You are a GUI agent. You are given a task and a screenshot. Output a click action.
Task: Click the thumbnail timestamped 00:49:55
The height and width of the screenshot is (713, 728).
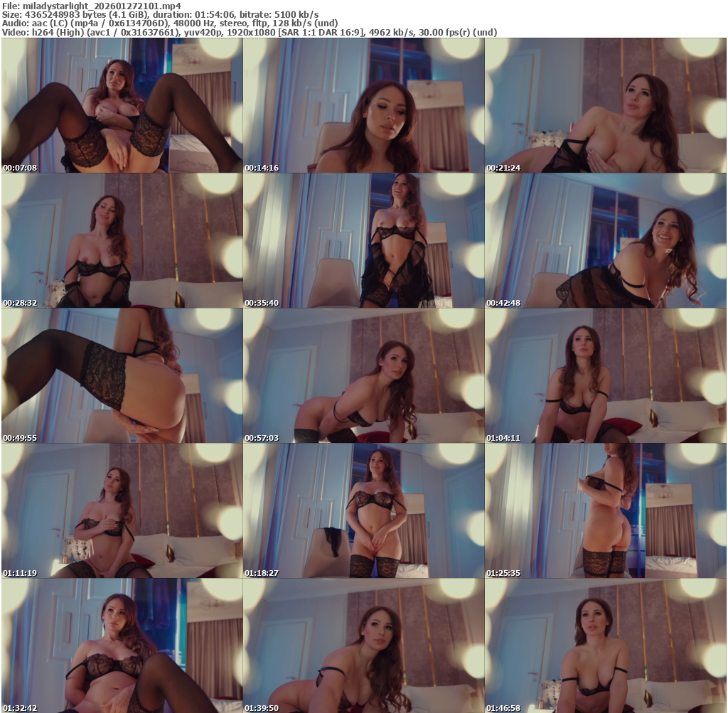pos(122,375)
